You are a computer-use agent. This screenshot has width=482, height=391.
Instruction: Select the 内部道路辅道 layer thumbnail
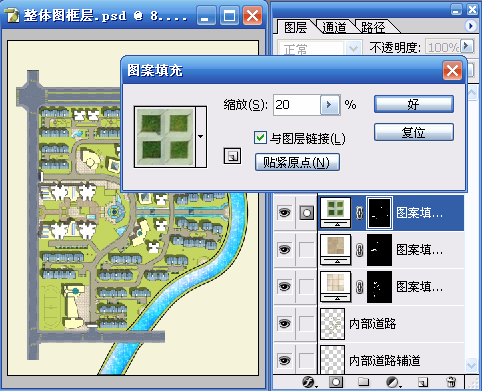332,360
